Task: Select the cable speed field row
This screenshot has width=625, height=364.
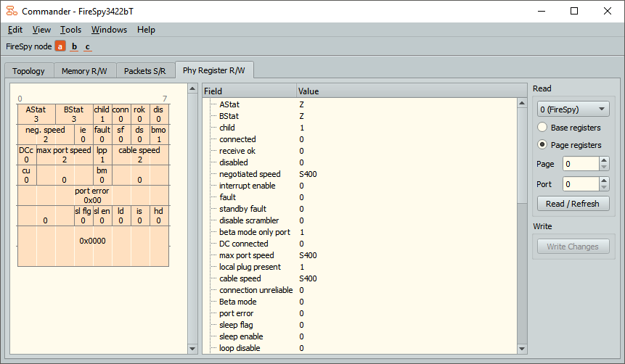Action: (x=360, y=278)
